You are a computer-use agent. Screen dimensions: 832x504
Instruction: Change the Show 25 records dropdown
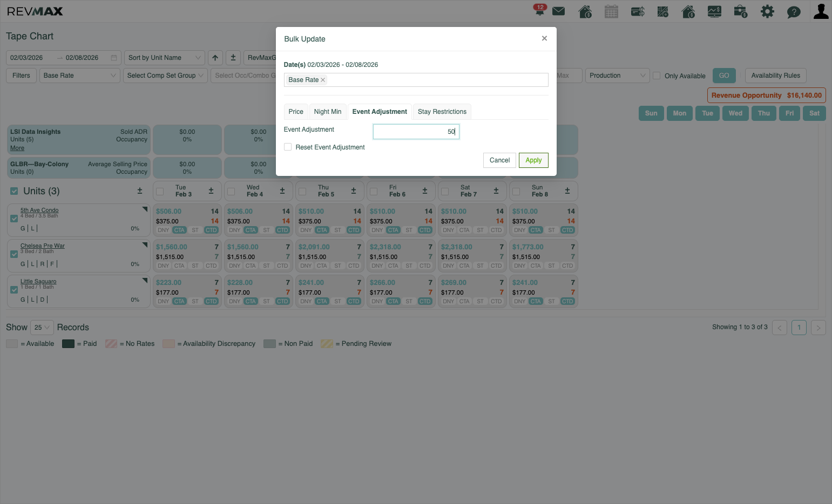(42, 328)
